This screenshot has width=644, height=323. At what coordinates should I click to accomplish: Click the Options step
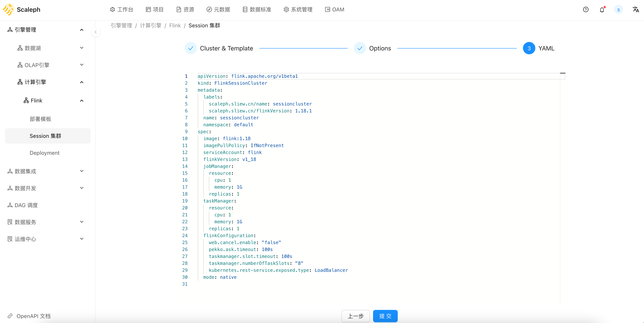(x=372, y=48)
